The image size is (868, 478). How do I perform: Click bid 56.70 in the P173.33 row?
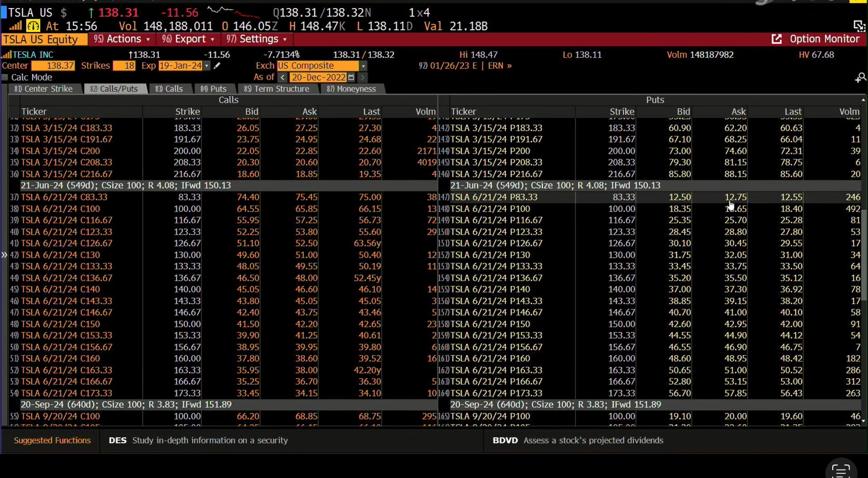click(680, 393)
